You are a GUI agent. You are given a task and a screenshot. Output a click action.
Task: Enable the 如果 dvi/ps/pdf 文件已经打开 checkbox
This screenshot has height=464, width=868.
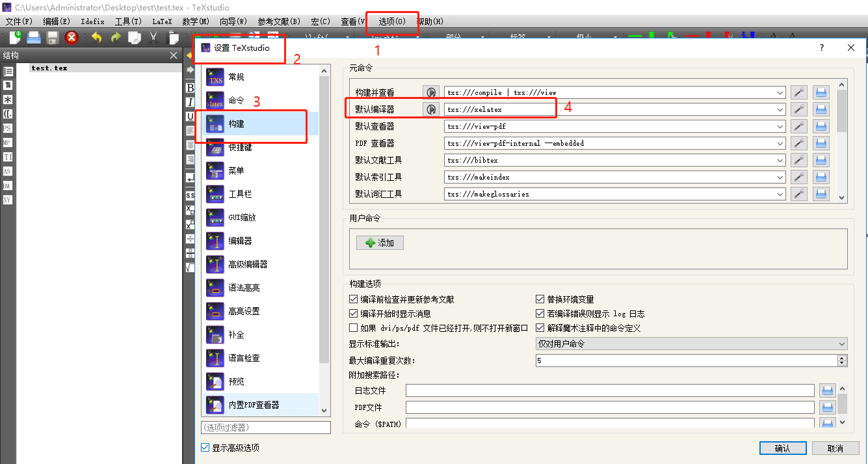[354, 328]
